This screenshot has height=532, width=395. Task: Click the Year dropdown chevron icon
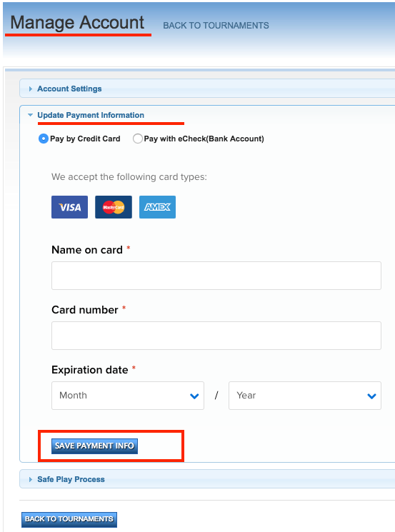(372, 396)
